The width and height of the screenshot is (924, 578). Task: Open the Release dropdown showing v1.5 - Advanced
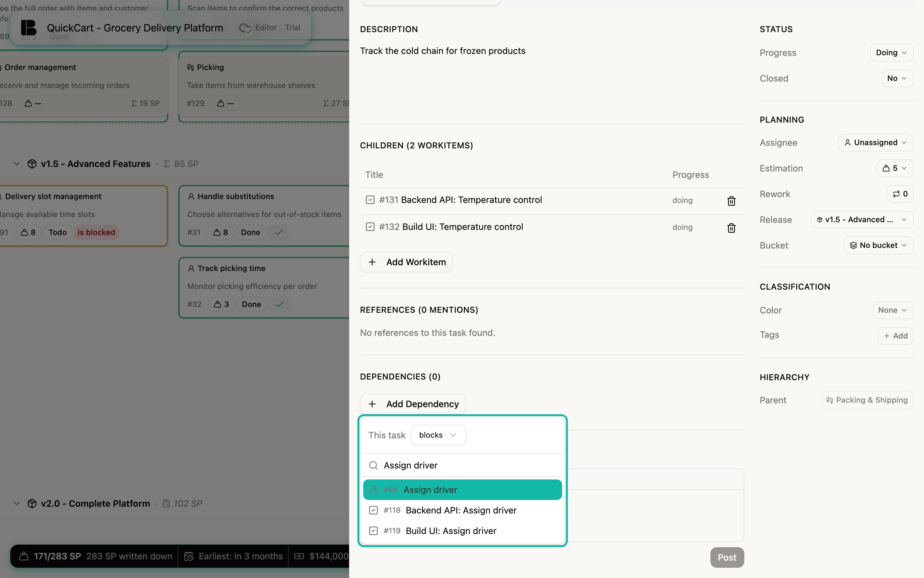click(862, 219)
